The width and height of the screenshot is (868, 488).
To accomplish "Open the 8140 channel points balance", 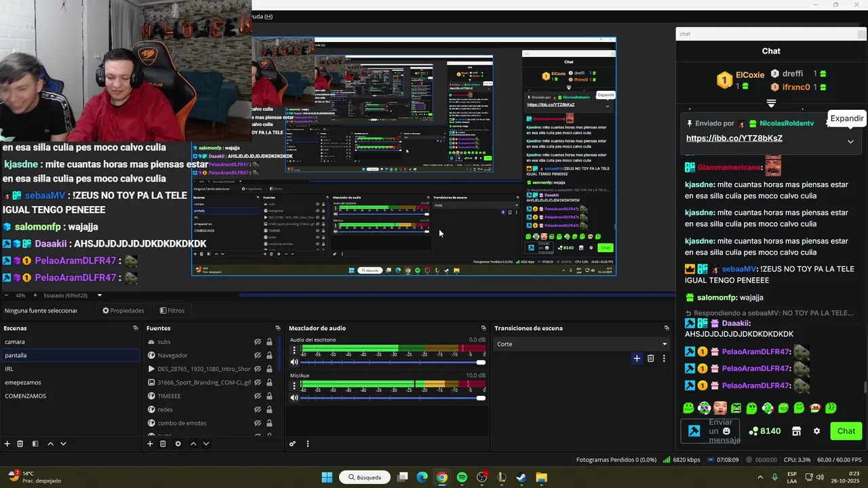I will tap(765, 431).
